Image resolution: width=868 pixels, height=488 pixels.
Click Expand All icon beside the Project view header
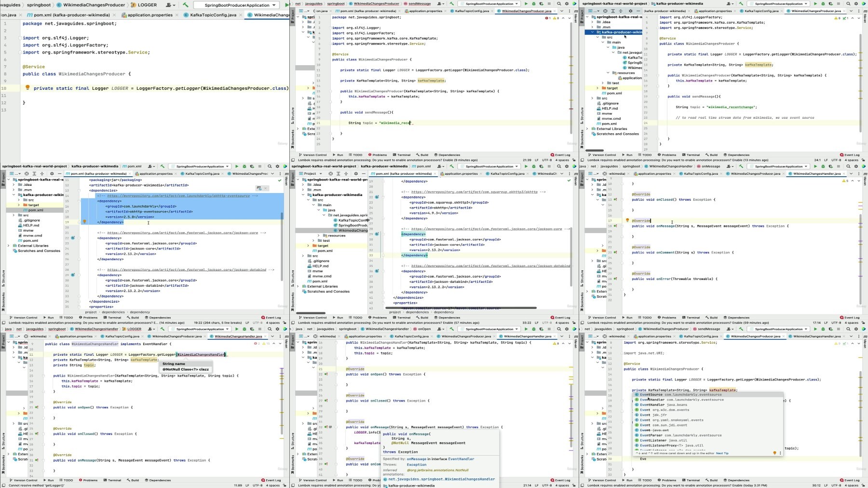(x=338, y=174)
